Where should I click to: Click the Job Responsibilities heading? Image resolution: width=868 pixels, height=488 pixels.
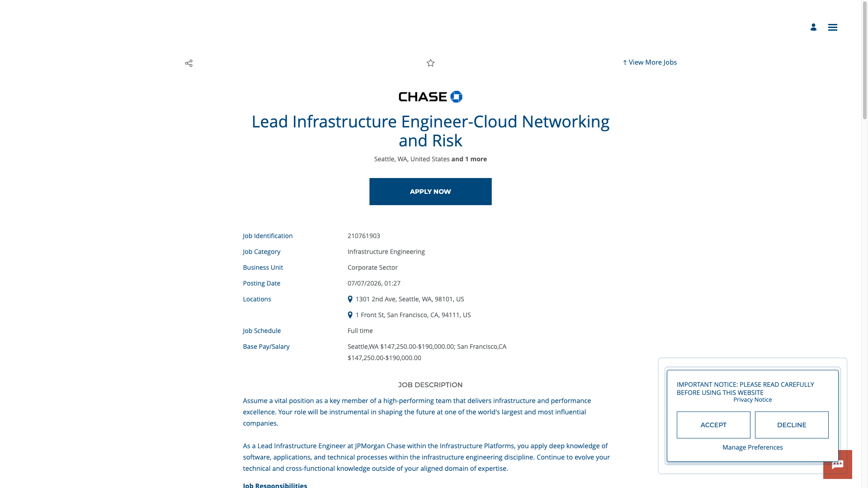click(x=275, y=485)
